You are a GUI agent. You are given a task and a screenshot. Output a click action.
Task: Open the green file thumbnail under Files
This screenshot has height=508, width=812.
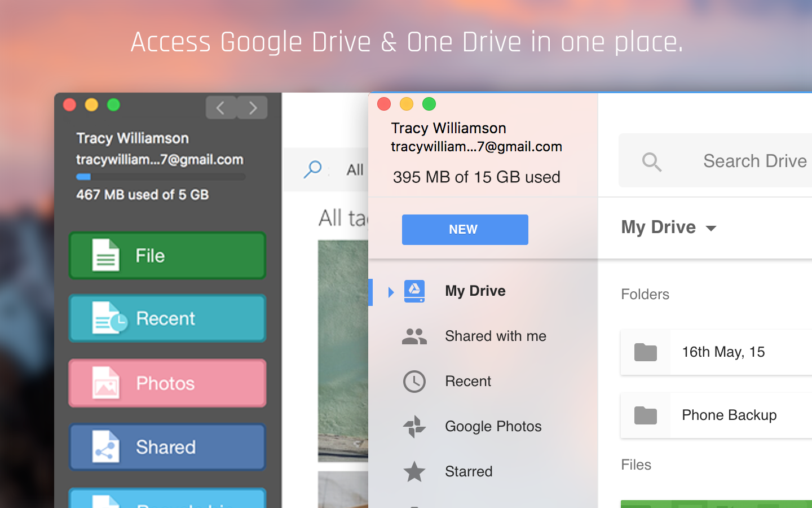[x=716, y=504]
